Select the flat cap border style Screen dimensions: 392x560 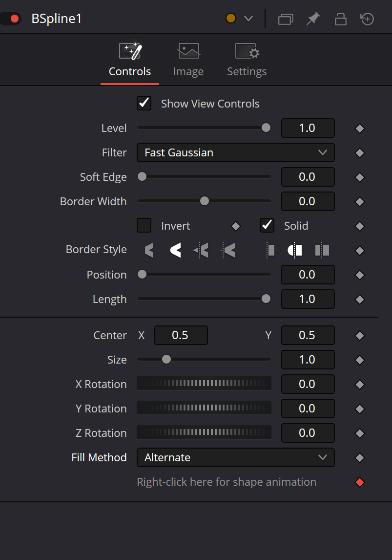pos(271,250)
